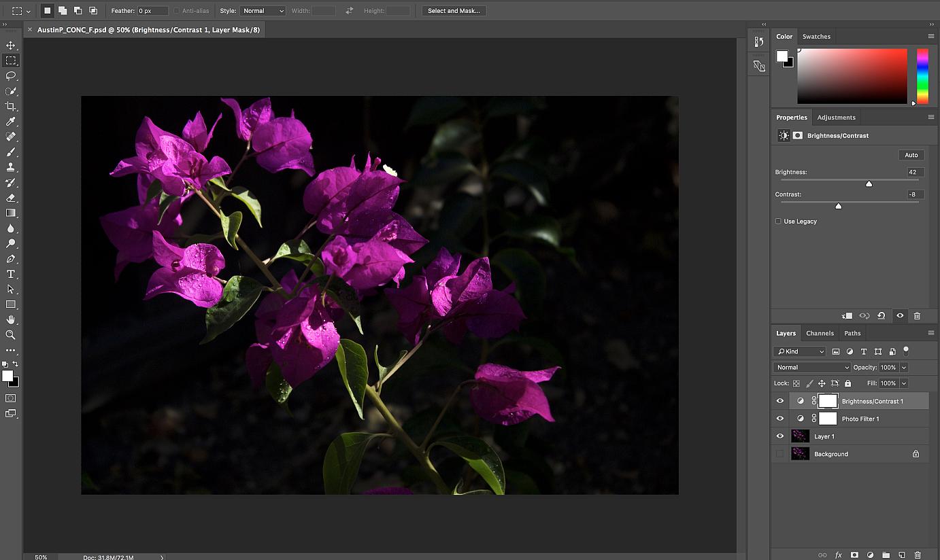The width and height of the screenshot is (940, 560).
Task: Select the History Brush tool
Action: 11,183
